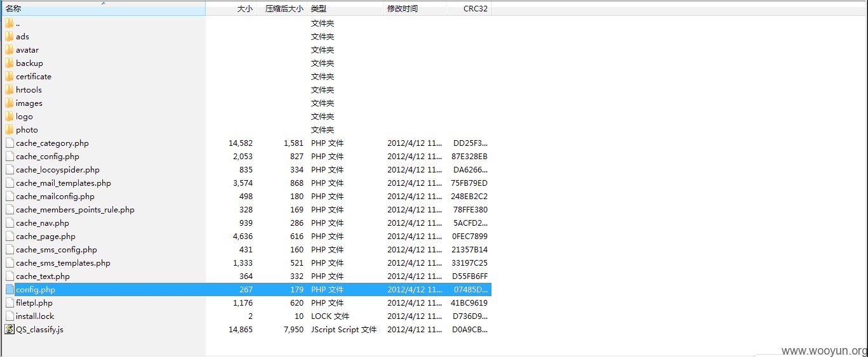Select the parent directory '..' folder icon
868x357 pixels.
(9, 23)
